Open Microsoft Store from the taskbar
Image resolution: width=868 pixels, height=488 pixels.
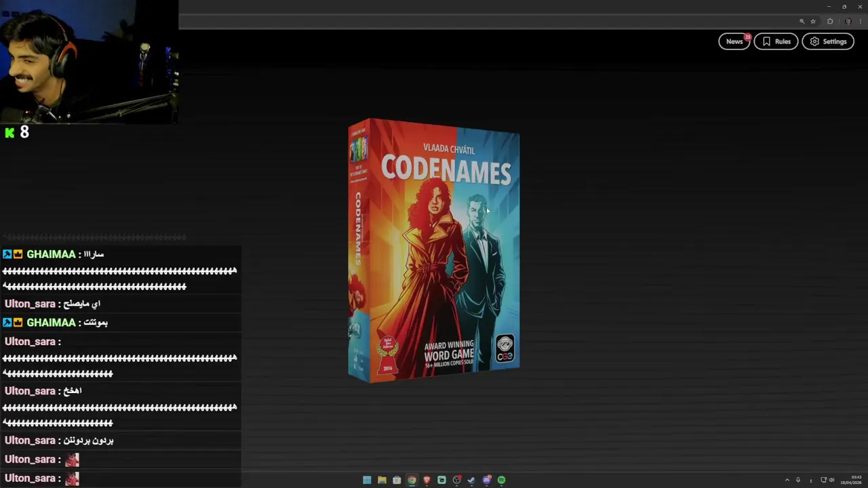397,480
